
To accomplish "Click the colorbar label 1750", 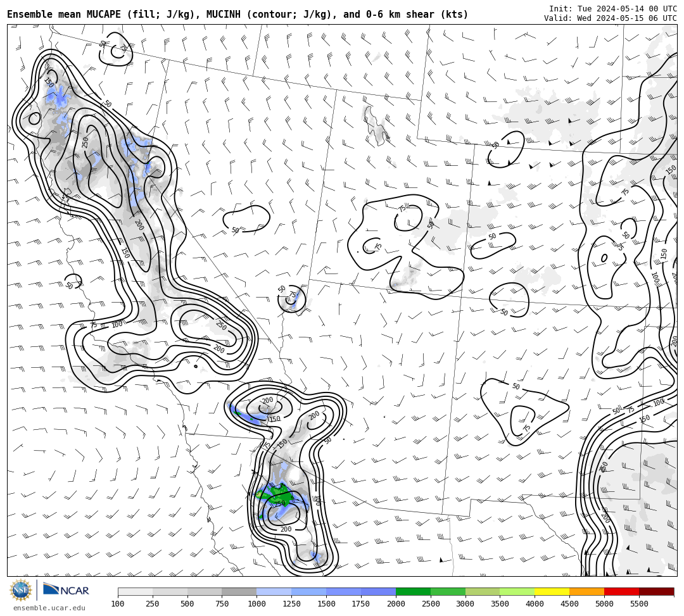I will 361,604.
